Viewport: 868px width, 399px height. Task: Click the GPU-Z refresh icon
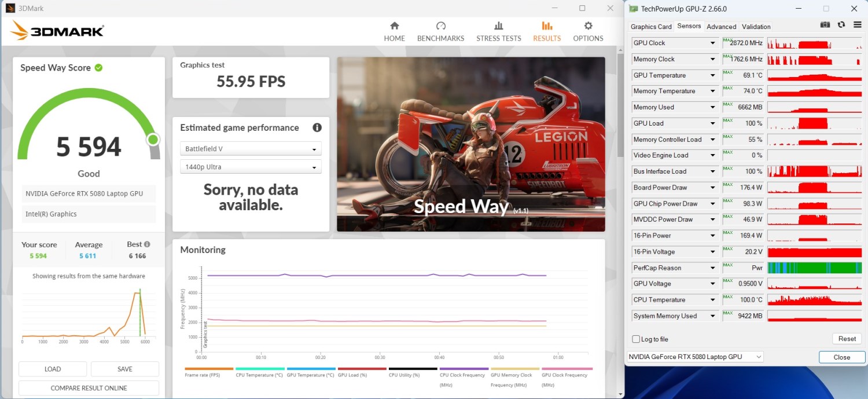(841, 25)
